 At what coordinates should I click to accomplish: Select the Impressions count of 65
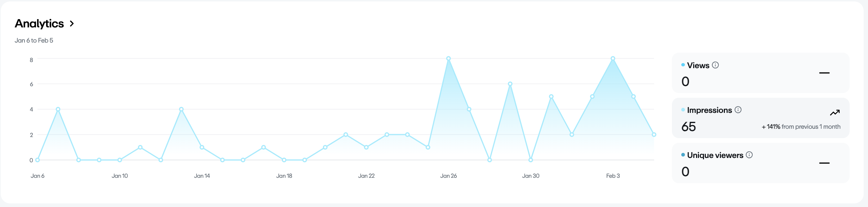688,127
